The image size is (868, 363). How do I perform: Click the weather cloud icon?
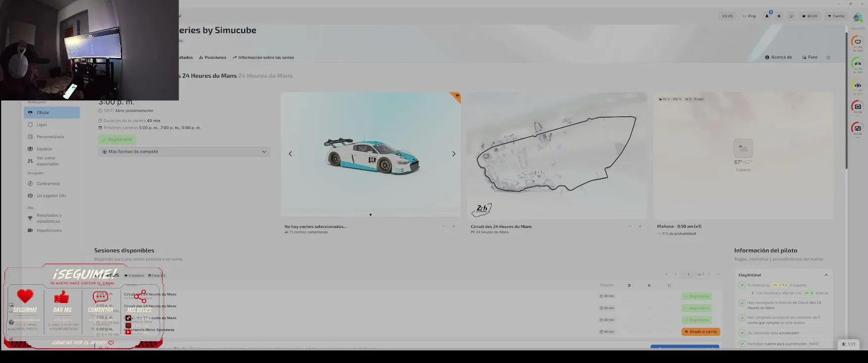[x=743, y=148]
